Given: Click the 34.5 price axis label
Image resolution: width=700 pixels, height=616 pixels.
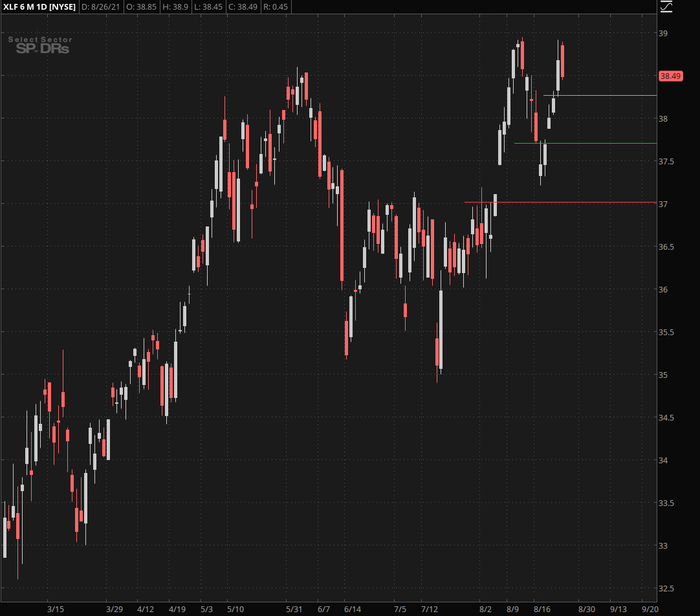Looking at the screenshot, I should click(x=666, y=418).
